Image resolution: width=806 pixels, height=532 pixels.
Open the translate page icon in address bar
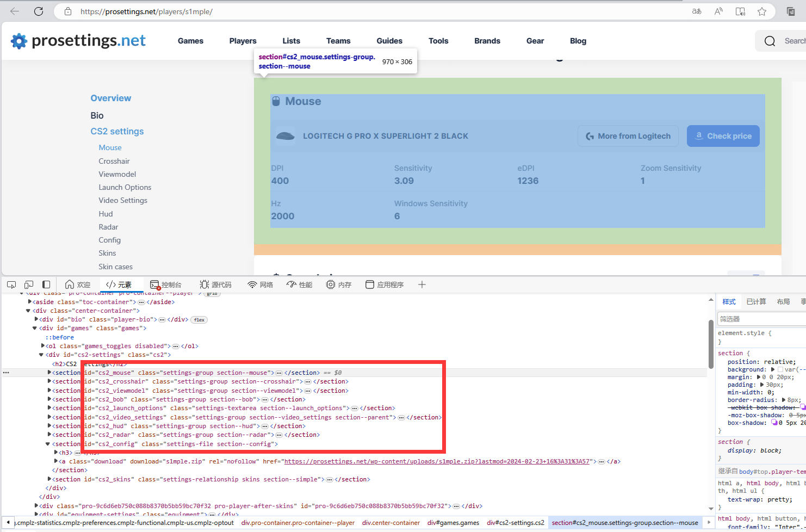pyautogui.click(x=697, y=11)
